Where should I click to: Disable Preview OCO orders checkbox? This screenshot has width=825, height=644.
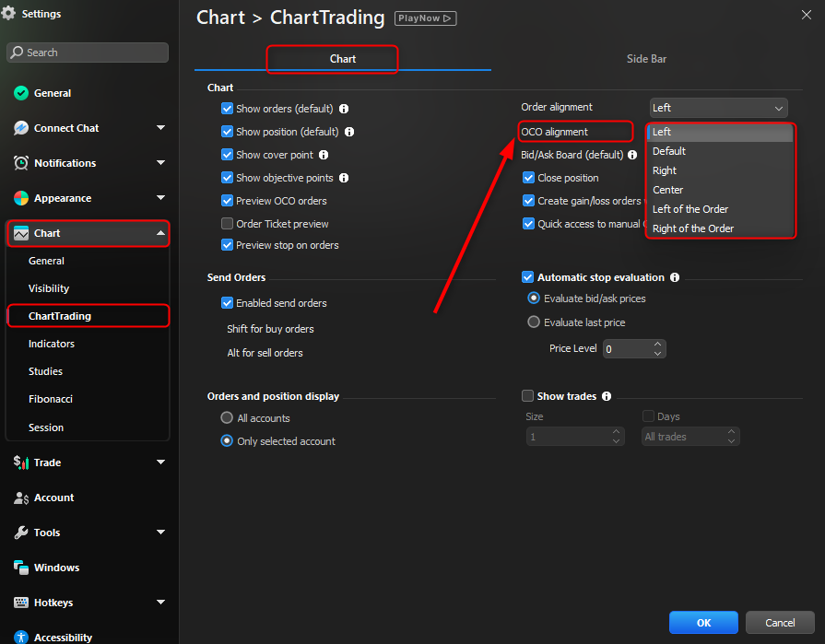(228, 201)
